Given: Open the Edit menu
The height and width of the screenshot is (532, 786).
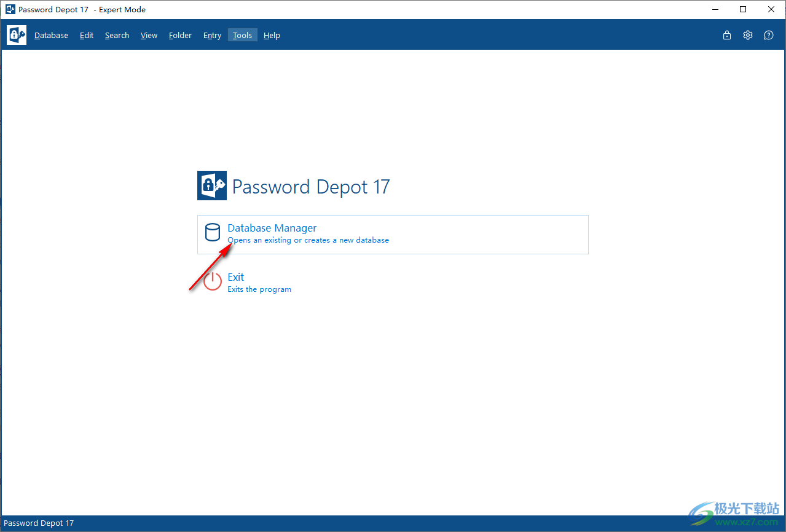Looking at the screenshot, I should coord(87,36).
